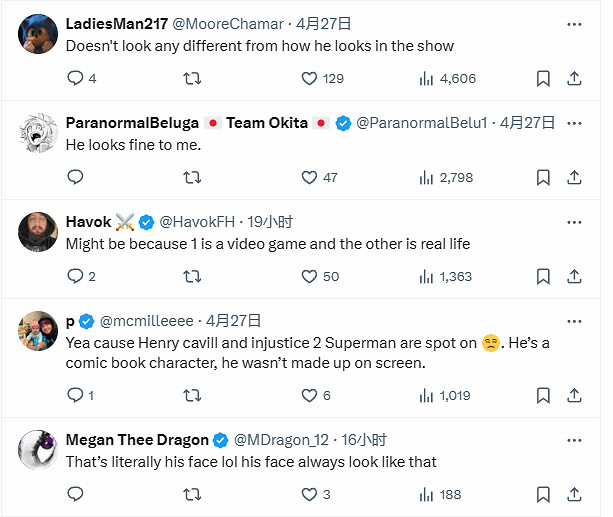The width and height of the screenshot is (613, 517).
Task: Bookmark LadiesMan217's tweet
Action: pyautogui.click(x=543, y=78)
